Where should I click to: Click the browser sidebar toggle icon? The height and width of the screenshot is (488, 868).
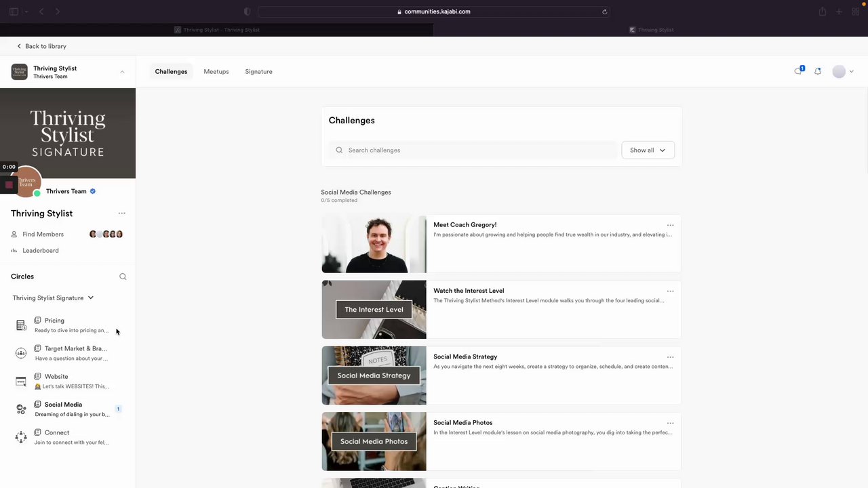tap(14, 12)
